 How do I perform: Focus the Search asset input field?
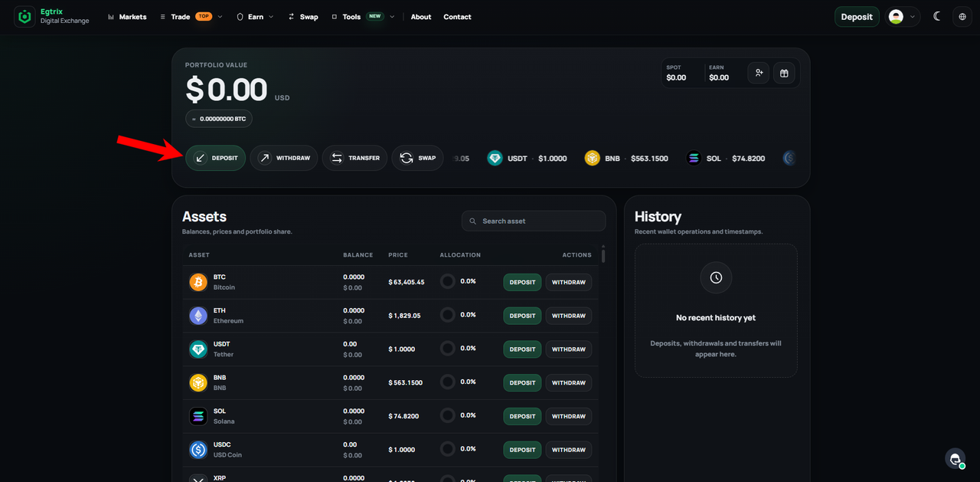[x=534, y=221]
